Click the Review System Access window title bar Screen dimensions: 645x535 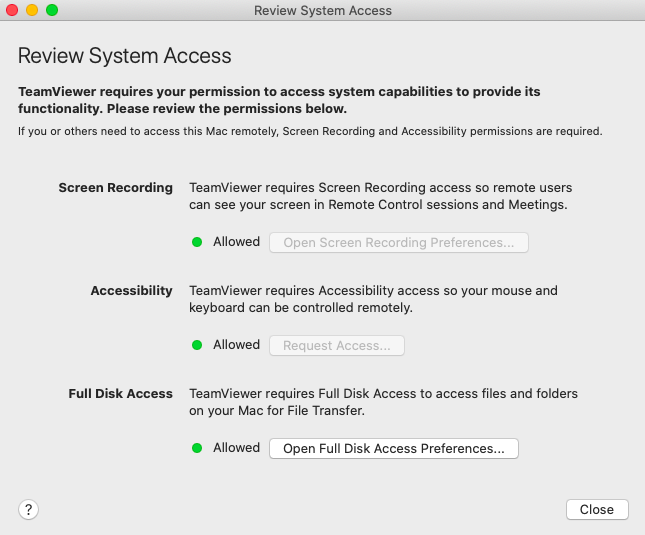(x=322, y=10)
